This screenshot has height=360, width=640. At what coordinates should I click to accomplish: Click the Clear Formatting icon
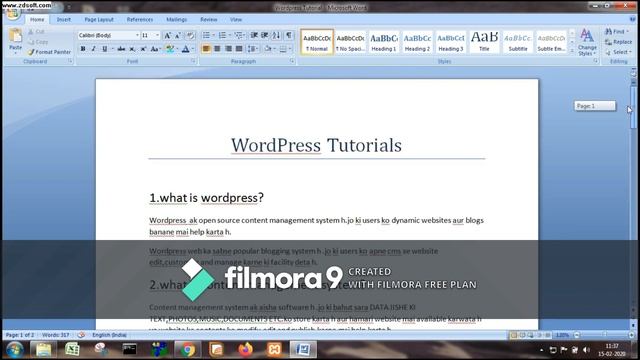190,36
